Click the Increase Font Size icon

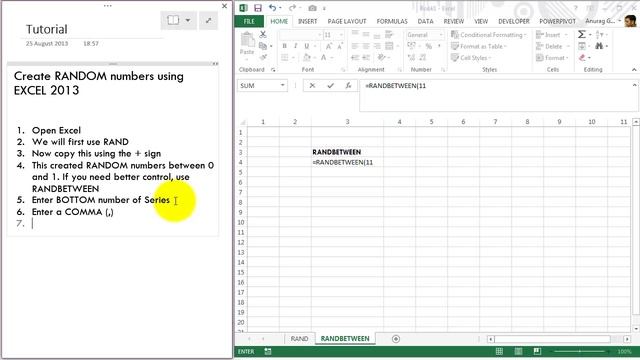point(329,46)
